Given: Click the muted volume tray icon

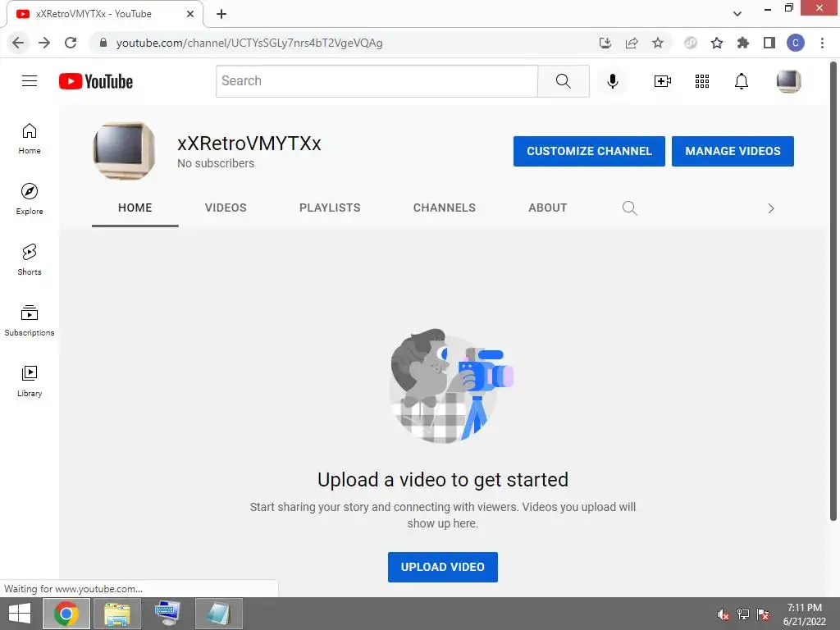Looking at the screenshot, I should click(x=724, y=614).
